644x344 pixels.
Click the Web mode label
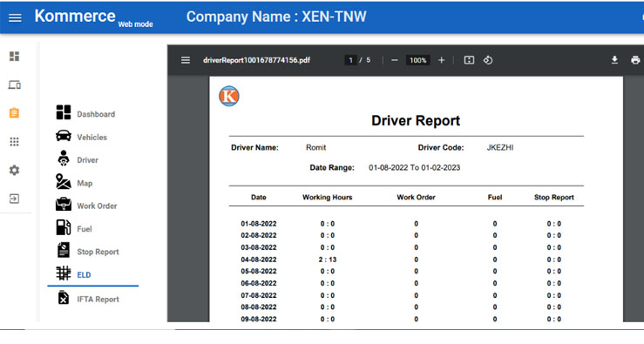[x=136, y=24]
